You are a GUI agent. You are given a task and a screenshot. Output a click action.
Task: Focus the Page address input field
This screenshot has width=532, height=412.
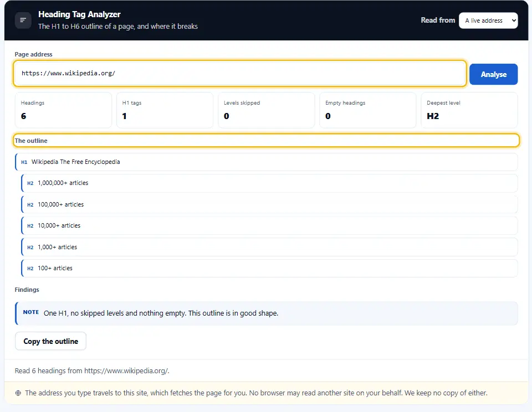pyautogui.click(x=240, y=73)
